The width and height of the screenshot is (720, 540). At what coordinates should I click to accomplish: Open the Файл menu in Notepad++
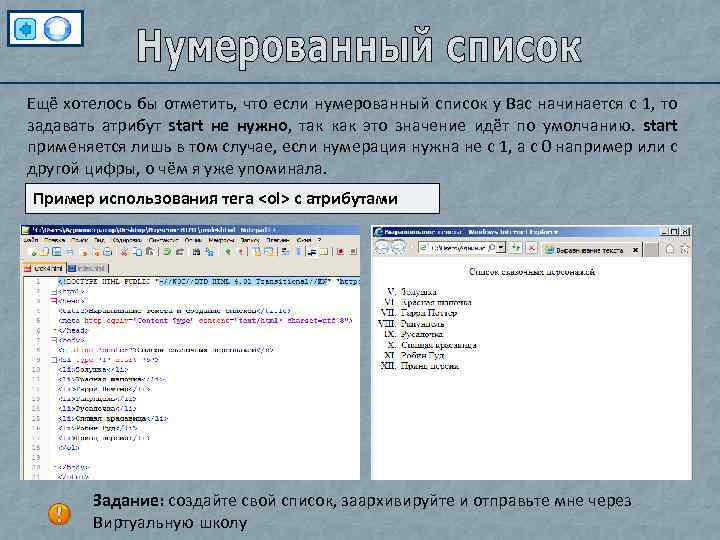click(x=30, y=240)
